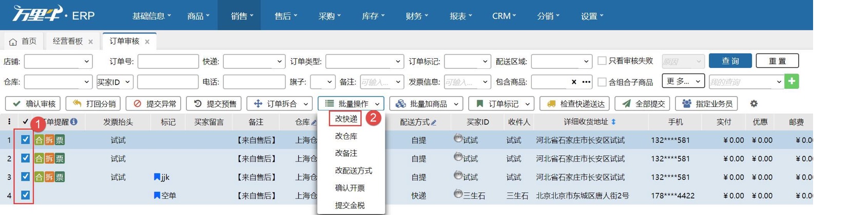Click the 合 badge in row 3
This screenshot has width=868, height=215.
(x=39, y=177)
